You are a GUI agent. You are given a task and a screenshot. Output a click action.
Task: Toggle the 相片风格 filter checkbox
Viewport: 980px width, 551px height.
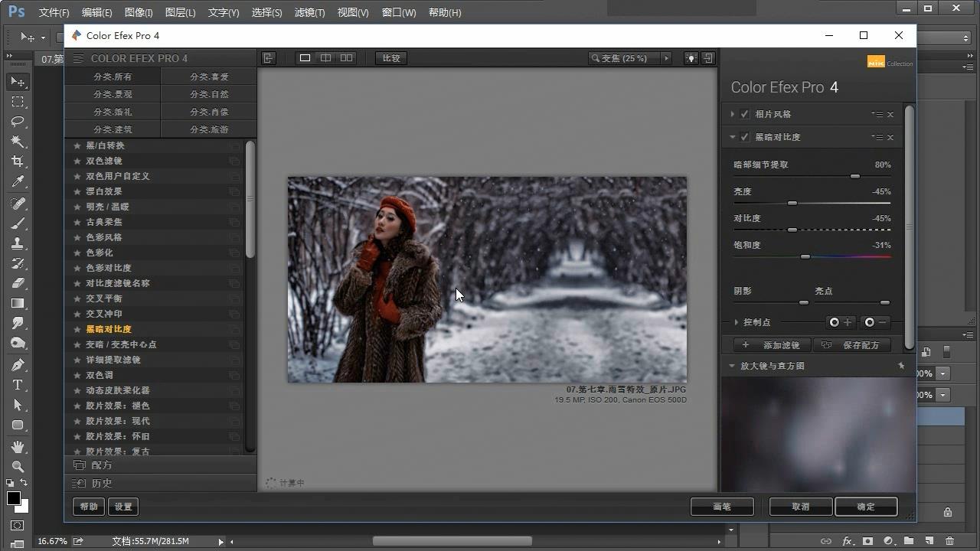tap(745, 114)
